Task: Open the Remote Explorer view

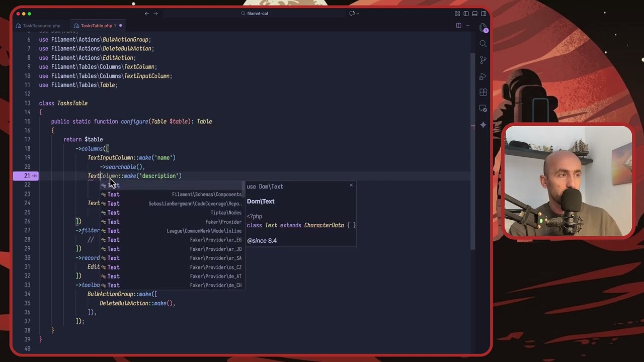Action: 483,109
